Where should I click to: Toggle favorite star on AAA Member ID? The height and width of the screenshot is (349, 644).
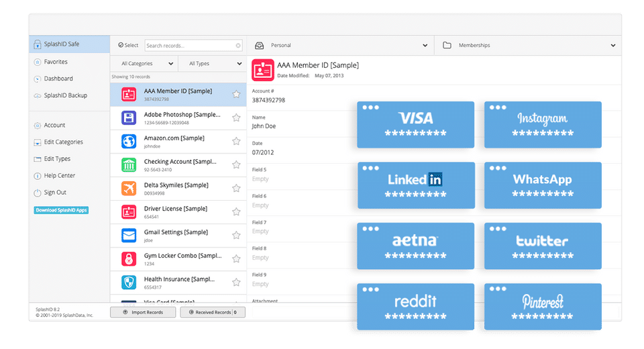click(236, 94)
